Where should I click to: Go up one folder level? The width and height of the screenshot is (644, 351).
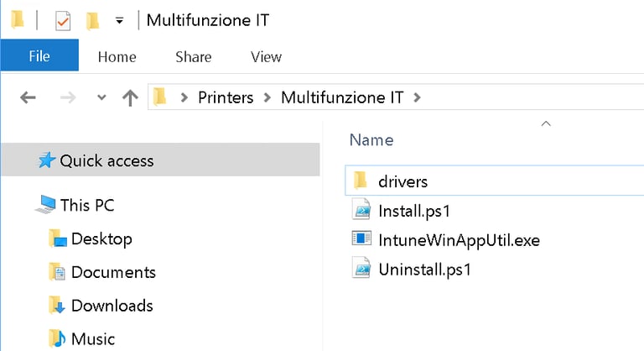coord(130,98)
